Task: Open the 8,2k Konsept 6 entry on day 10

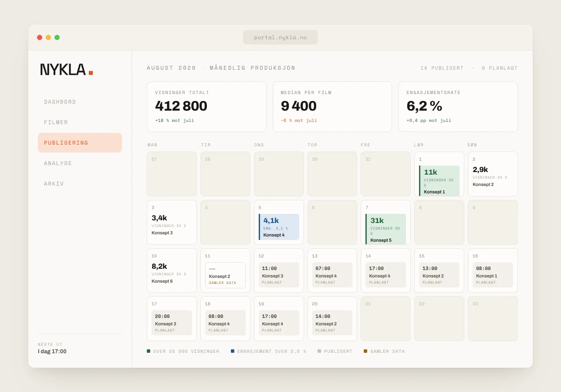Action: [x=172, y=273]
